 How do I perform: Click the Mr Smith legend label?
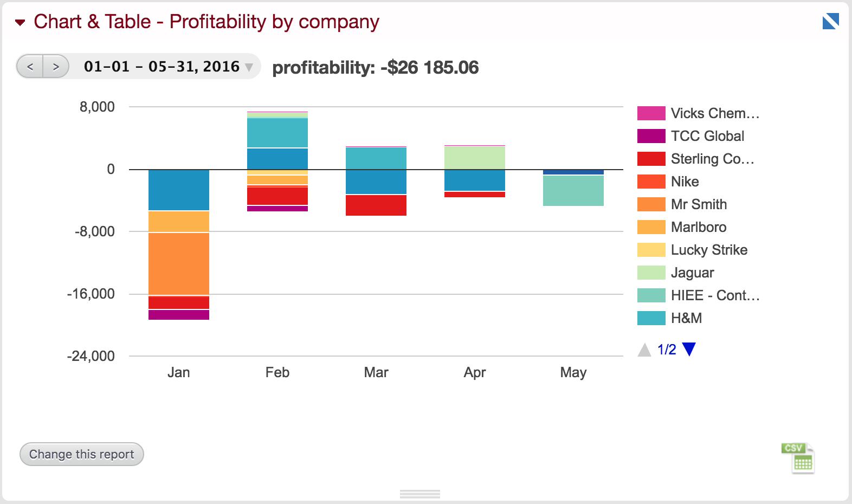click(x=699, y=204)
